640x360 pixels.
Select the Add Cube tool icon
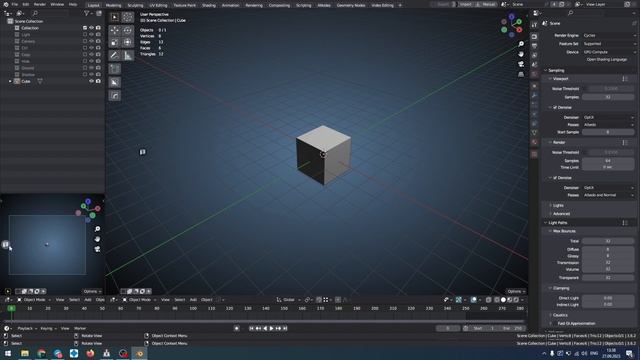(115, 69)
